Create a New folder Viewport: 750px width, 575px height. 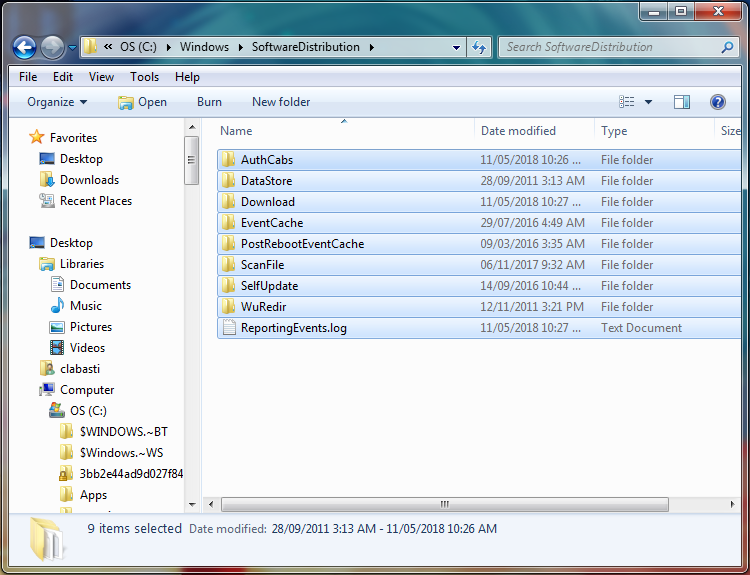click(281, 102)
